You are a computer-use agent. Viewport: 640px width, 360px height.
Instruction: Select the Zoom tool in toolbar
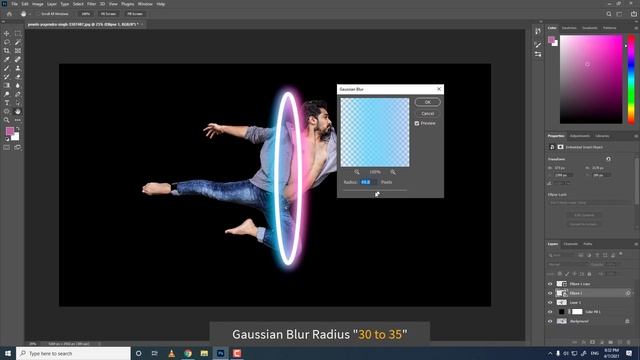[x=7, y=120]
